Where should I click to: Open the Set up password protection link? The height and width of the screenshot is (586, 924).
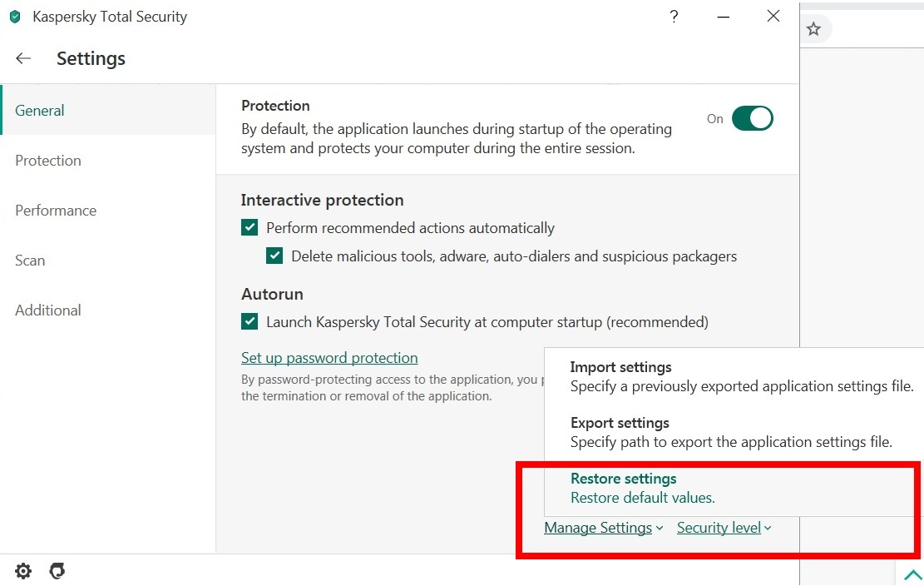[329, 358]
